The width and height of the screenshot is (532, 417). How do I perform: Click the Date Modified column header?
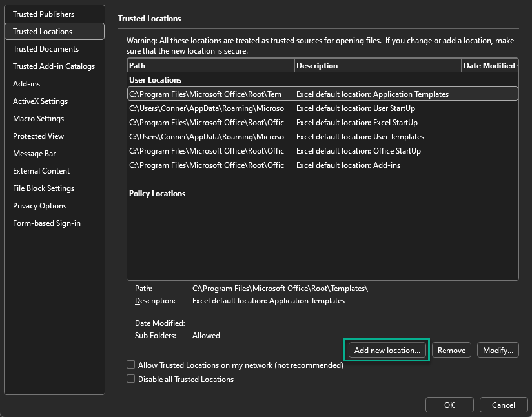[489, 65]
